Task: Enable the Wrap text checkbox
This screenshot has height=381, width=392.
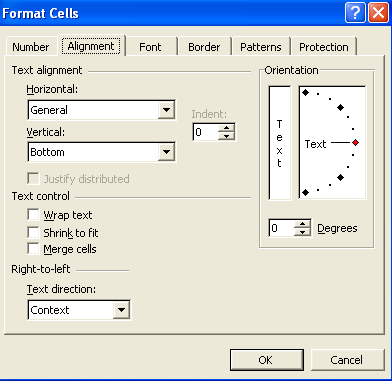Action: click(x=33, y=215)
